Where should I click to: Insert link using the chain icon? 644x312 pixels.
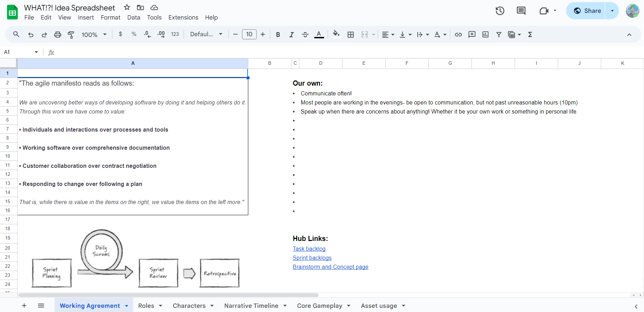[458, 34]
